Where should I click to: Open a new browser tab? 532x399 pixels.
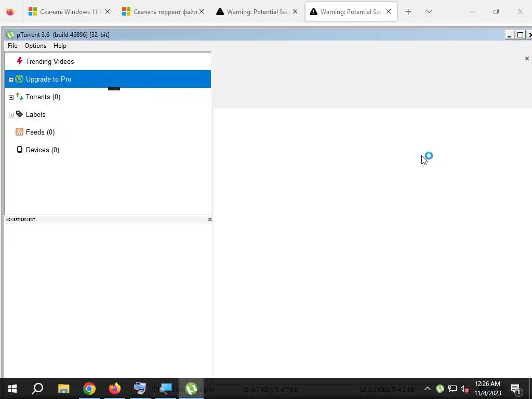coord(408,12)
